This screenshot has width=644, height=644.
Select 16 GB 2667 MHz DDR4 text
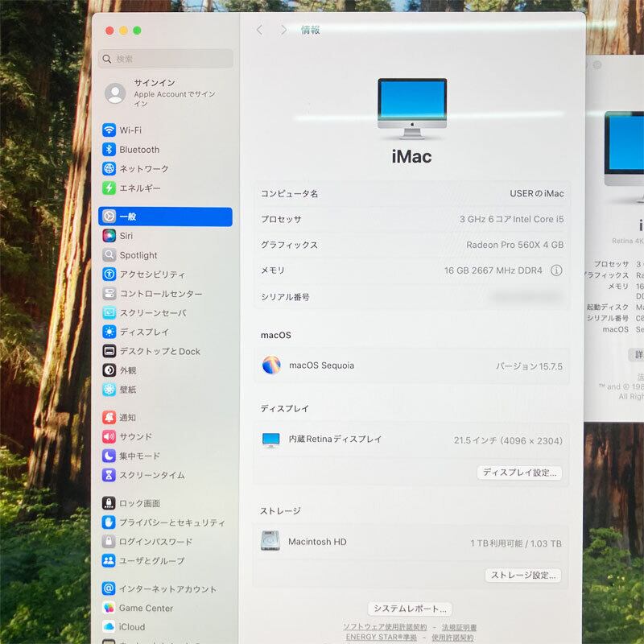click(493, 270)
